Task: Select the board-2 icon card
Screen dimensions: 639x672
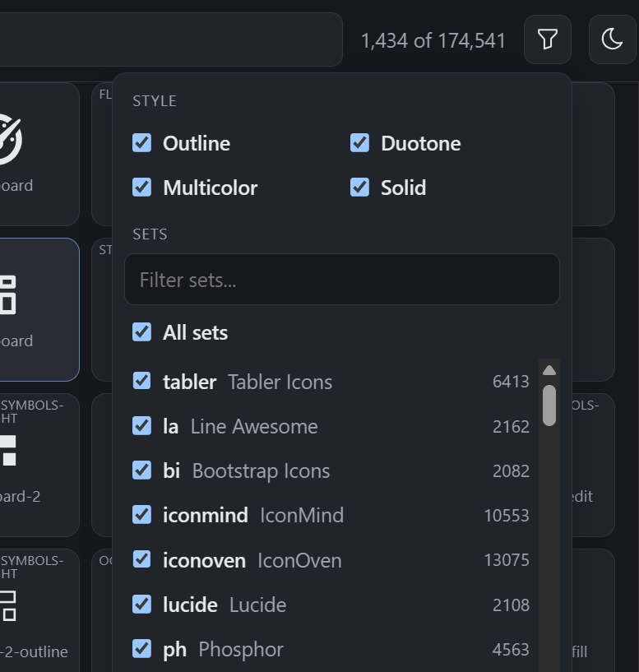Action: coord(39,465)
